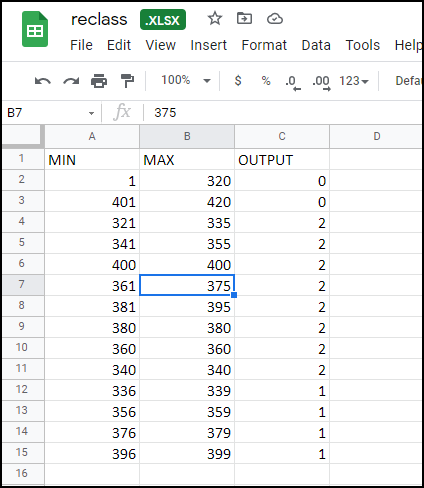424x488 pixels.
Task: Check the cloud document status icon
Action: pos(275,19)
